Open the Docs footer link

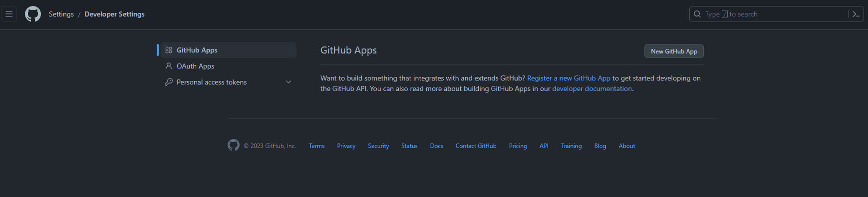click(437, 146)
